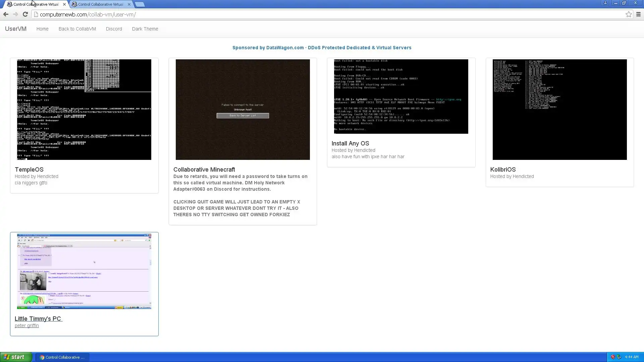Click the browser forward arrow
644x362 pixels.
pyautogui.click(x=15, y=14)
